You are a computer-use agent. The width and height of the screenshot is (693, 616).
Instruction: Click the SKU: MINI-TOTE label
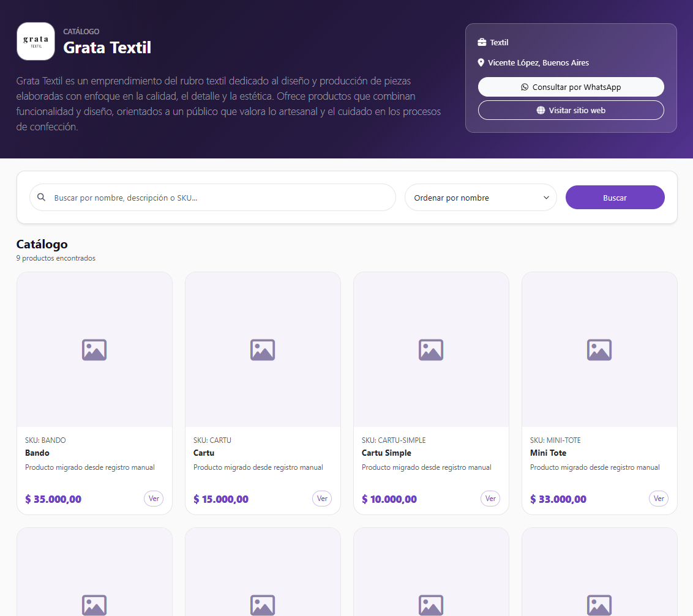click(x=555, y=440)
